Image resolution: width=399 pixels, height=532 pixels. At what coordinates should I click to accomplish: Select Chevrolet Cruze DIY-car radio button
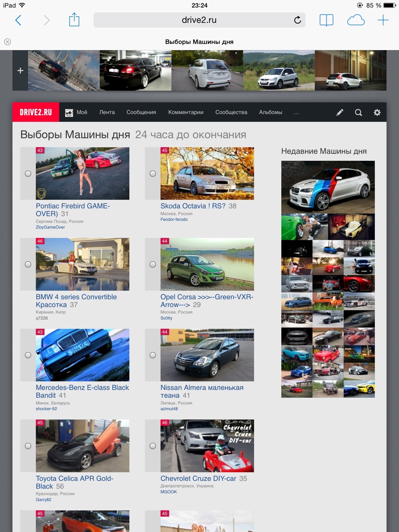click(153, 446)
